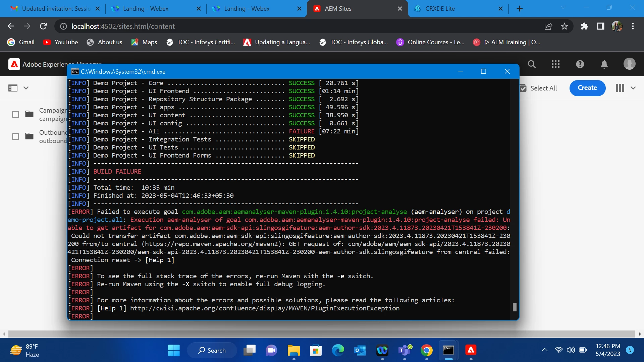Check the Outbound folder checkbox
The image size is (644, 362).
15,136
